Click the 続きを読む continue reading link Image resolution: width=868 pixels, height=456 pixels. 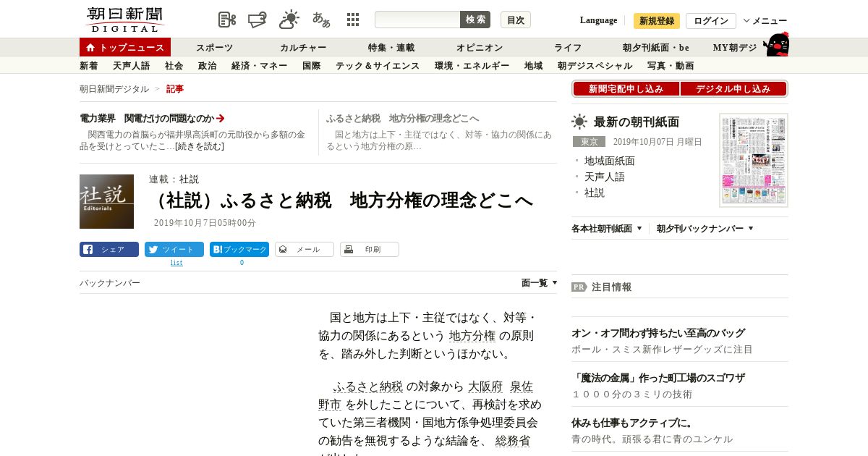(200, 146)
